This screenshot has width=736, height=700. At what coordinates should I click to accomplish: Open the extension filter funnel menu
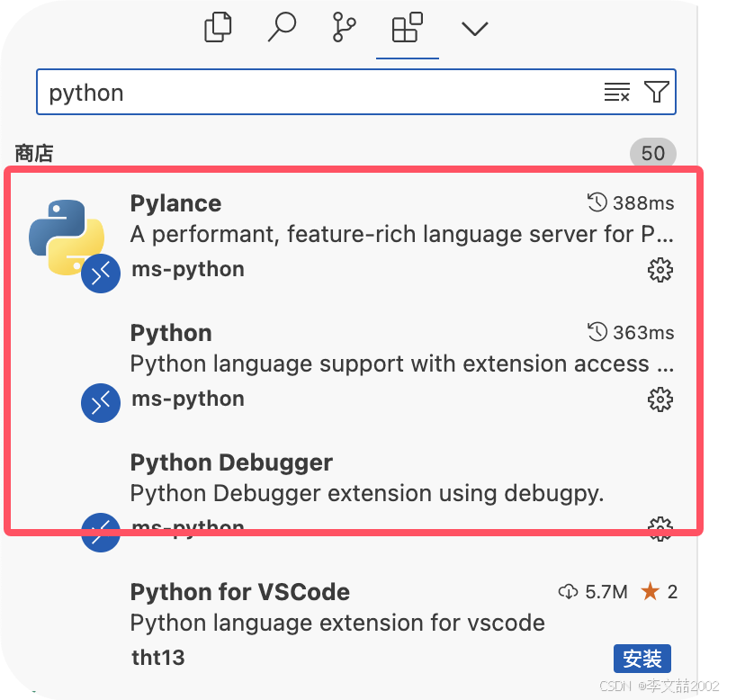point(656,91)
